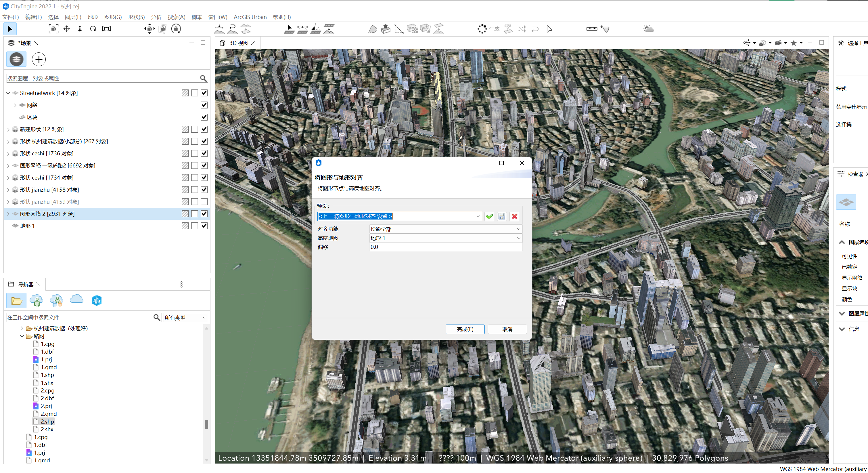Click the add layer plus button

coord(39,60)
